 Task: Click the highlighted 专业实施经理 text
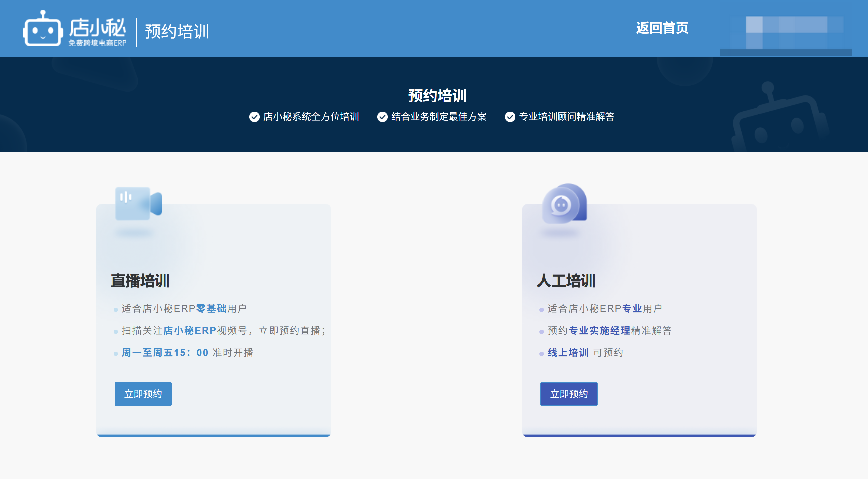click(599, 330)
